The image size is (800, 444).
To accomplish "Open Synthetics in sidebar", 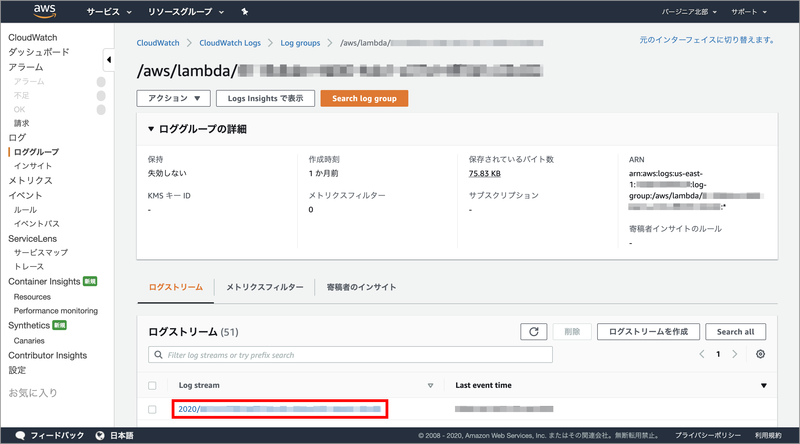I will [29, 326].
